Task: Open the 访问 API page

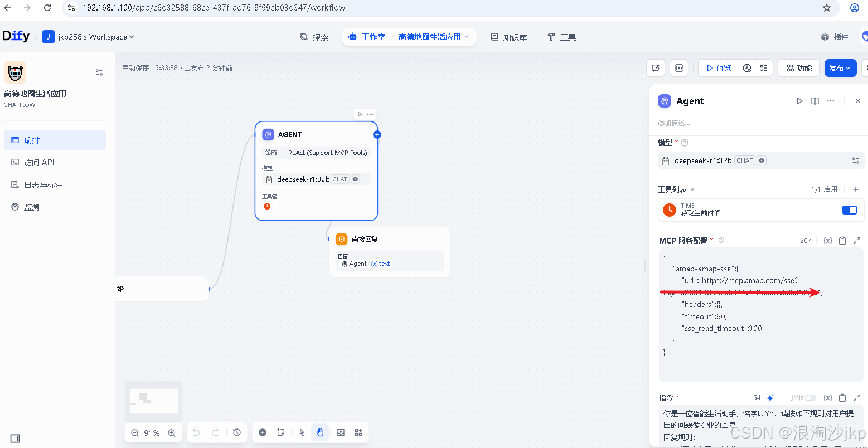Action: point(55,163)
